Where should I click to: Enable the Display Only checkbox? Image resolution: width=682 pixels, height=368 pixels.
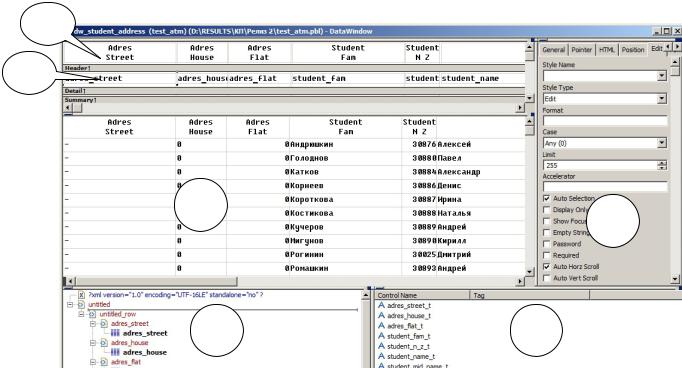click(x=547, y=210)
